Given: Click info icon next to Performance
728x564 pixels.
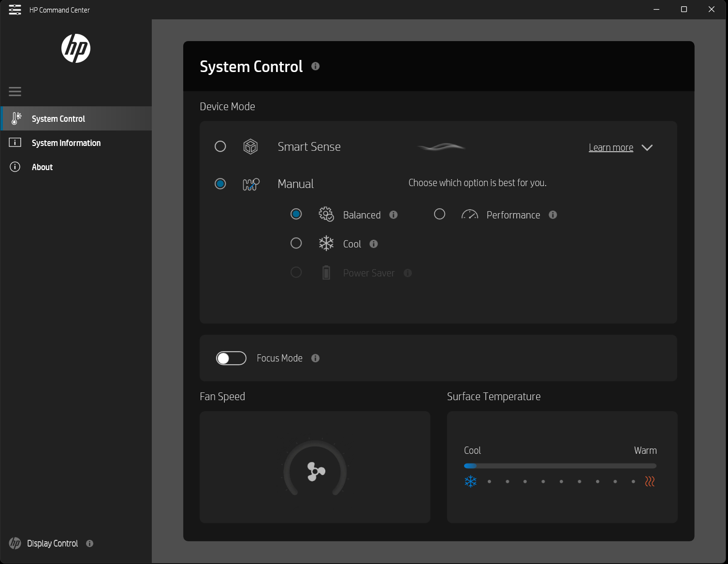Looking at the screenshot, I should click(x=553, y=215).
